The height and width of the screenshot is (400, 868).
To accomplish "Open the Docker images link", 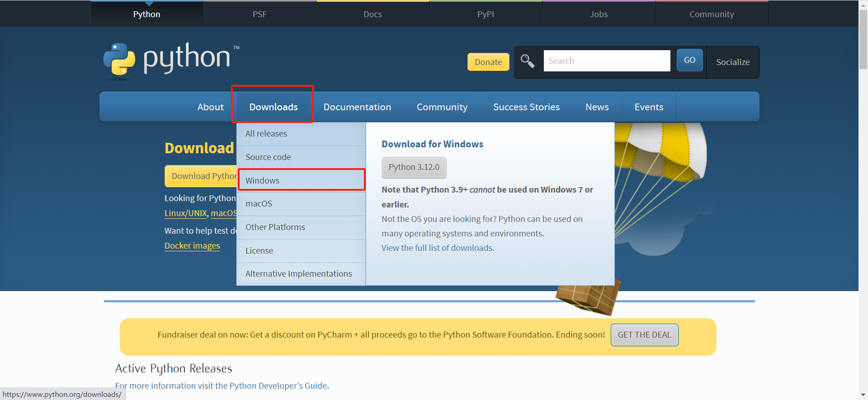I will pos(192,246).
